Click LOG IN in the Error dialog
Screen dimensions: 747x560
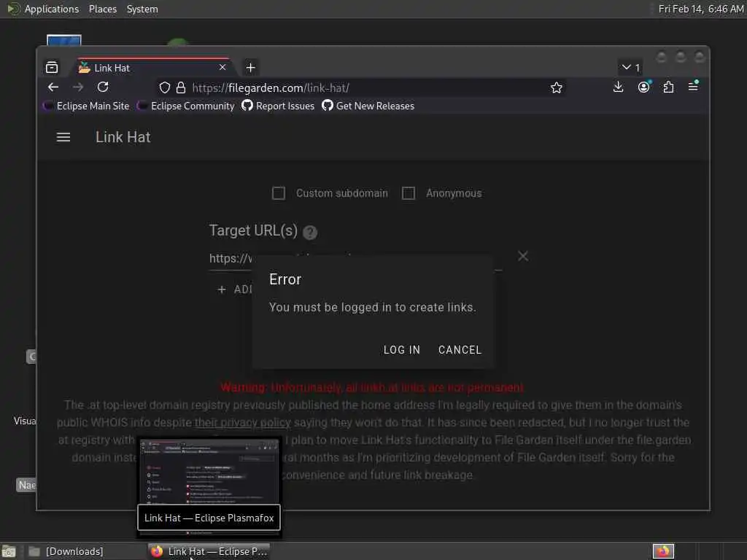point(402,350)
